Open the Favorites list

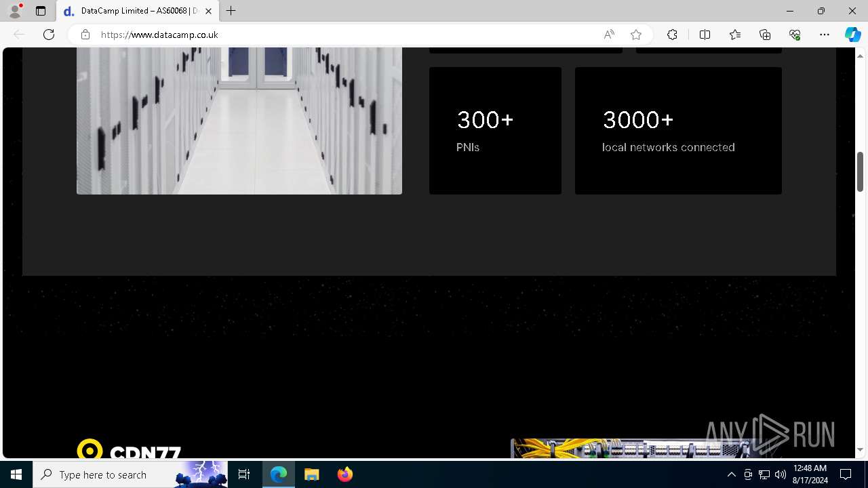[735, 35]
